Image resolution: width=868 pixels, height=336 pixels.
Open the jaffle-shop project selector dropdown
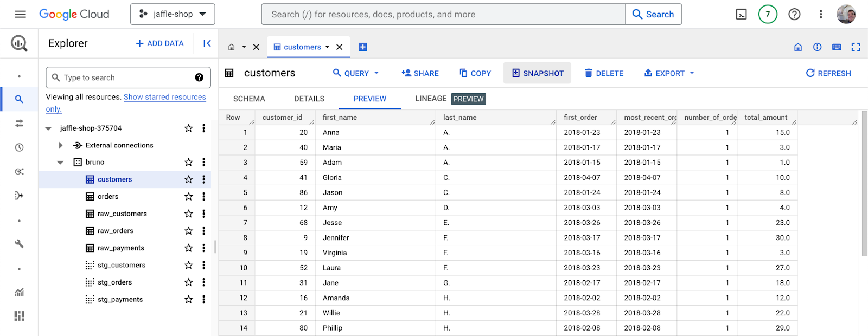click(x=173, y=14)
